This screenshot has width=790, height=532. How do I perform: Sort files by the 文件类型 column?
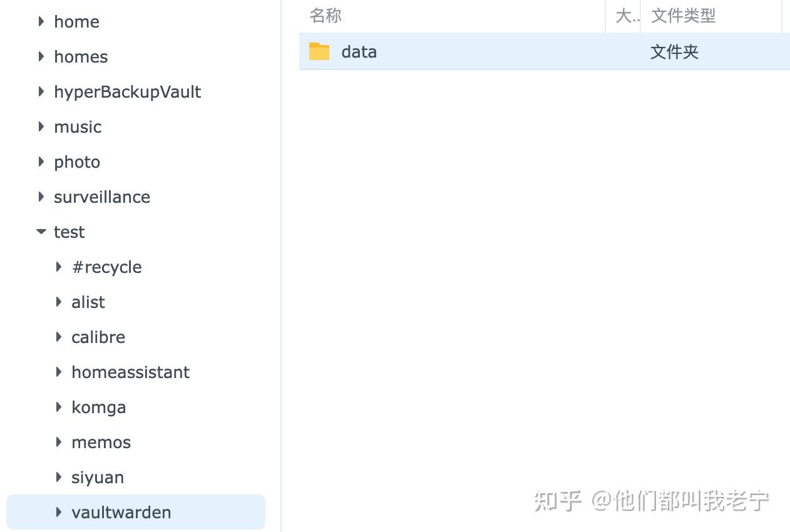click(682, 16)
